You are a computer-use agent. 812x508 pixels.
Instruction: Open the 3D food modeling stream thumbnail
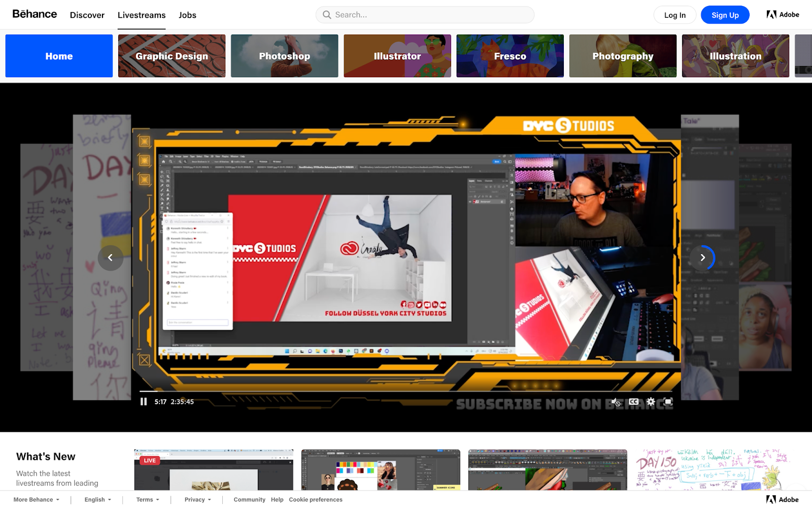(x=548, y=470)
